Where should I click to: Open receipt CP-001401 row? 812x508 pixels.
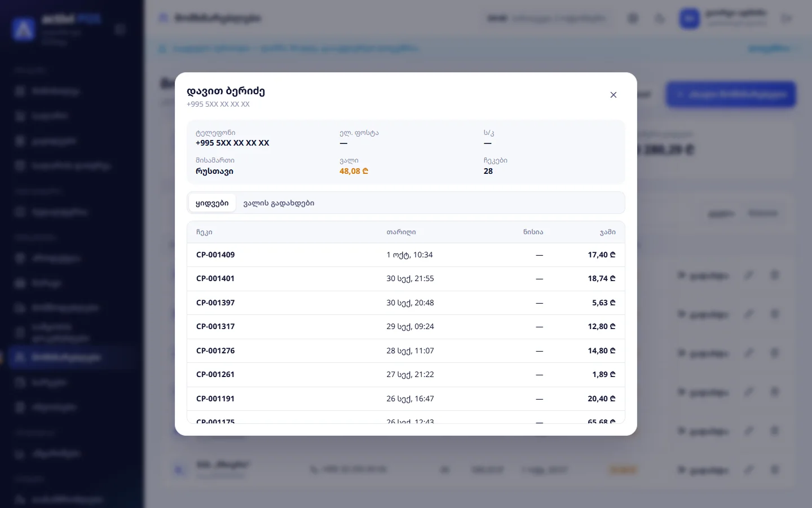pyautogui.click(x=406, y=279)
